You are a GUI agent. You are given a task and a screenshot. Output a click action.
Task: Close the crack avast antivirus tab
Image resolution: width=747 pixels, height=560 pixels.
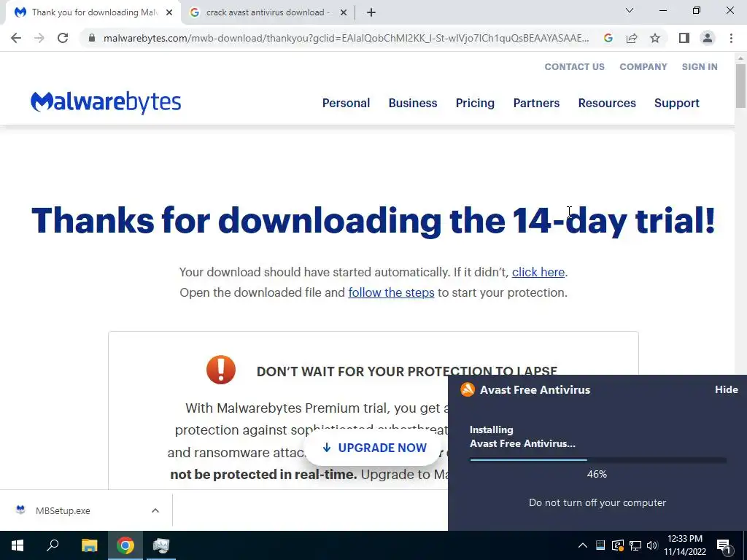coord(343,13)
